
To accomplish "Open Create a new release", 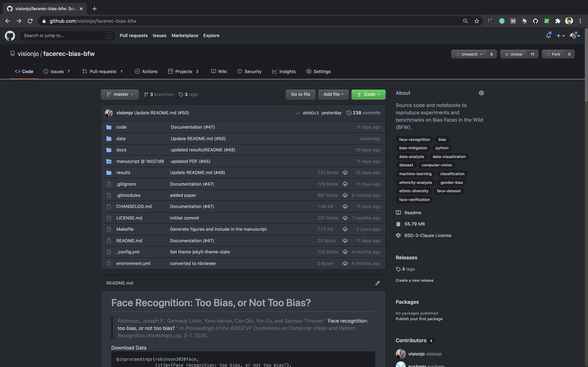I will (414, 280).
